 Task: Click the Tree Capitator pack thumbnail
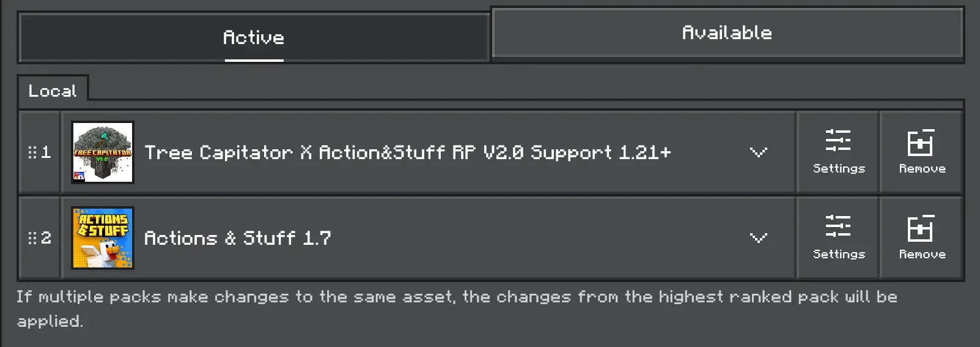click(x=103, y=152)
